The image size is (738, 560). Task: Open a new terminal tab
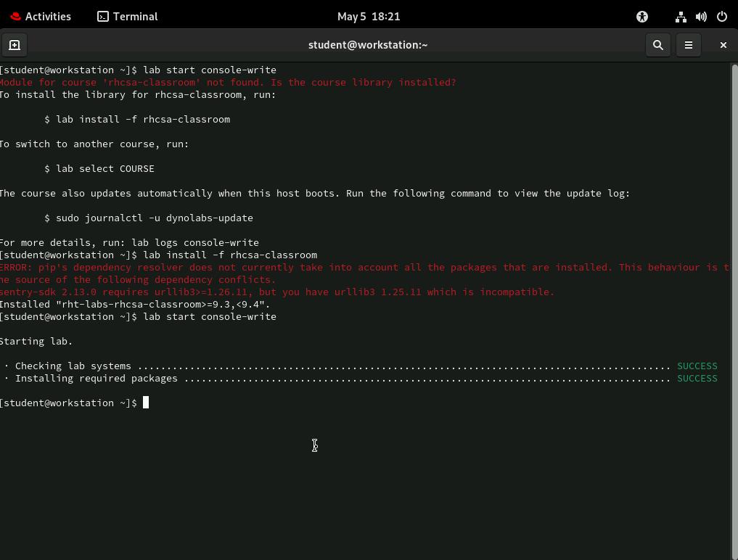coord(15,45)
